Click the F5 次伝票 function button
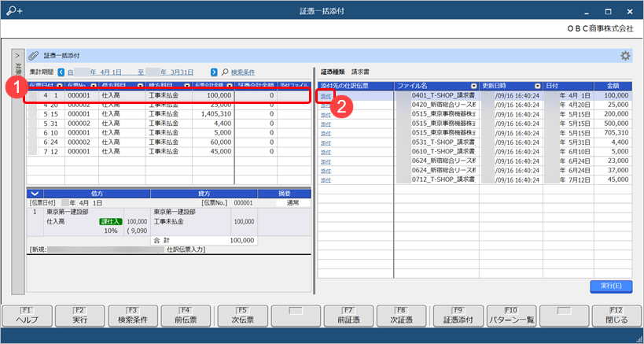The image size is (644, 344). click(x=243, y=316)
